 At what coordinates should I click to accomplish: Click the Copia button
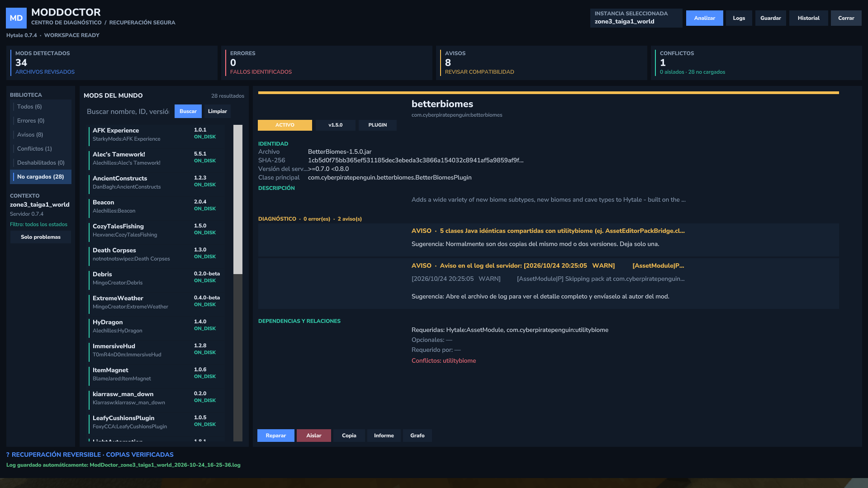349,436
